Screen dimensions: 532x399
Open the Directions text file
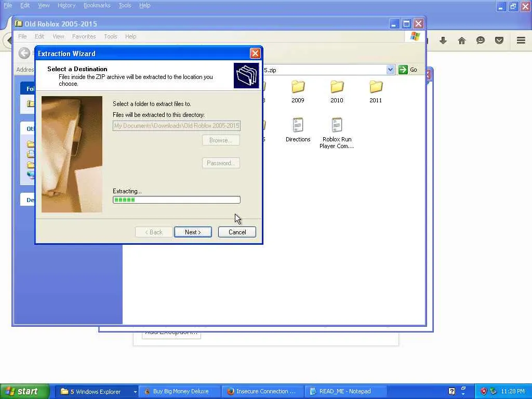298,130
